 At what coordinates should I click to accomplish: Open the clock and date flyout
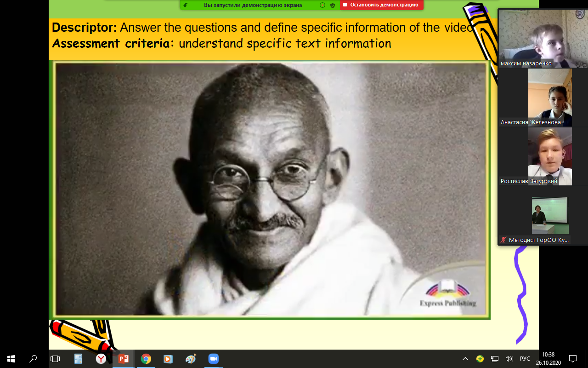[548, 359]
